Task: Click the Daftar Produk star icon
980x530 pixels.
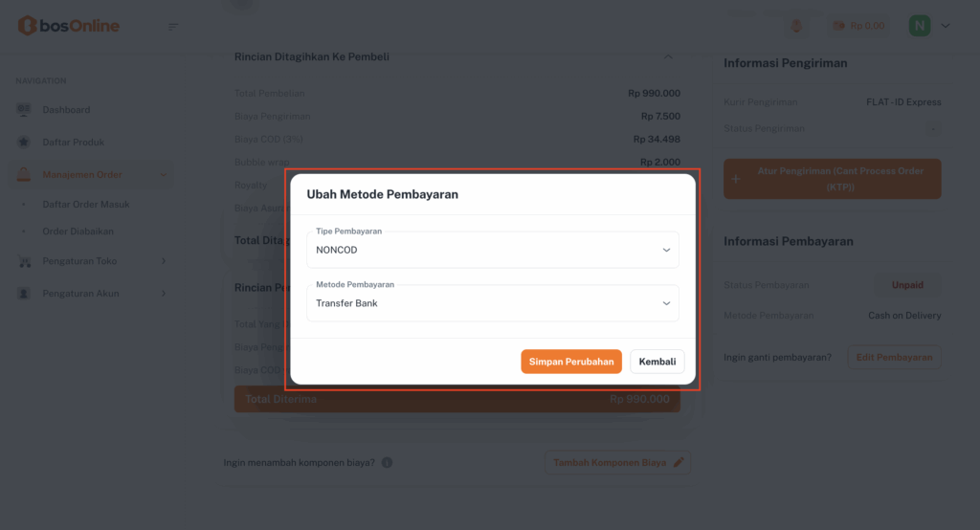Action: [24, 143]
